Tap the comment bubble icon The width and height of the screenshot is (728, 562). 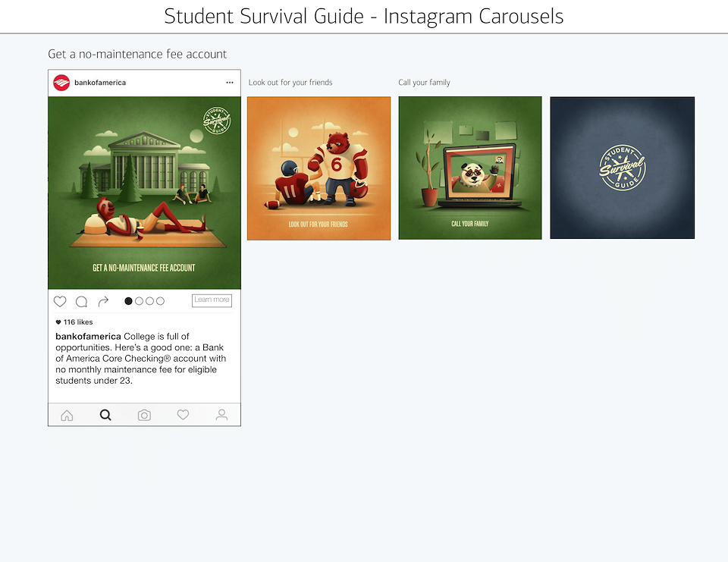81,301
